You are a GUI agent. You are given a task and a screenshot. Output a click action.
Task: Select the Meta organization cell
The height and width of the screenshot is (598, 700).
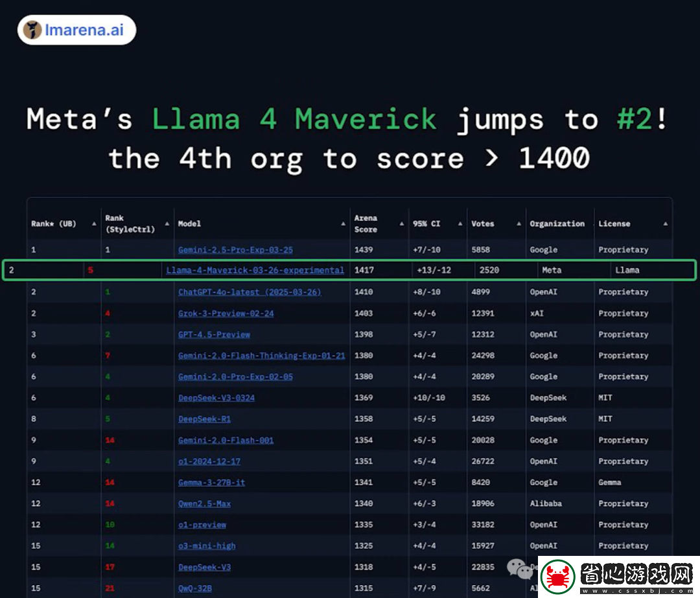coord(552,270)
